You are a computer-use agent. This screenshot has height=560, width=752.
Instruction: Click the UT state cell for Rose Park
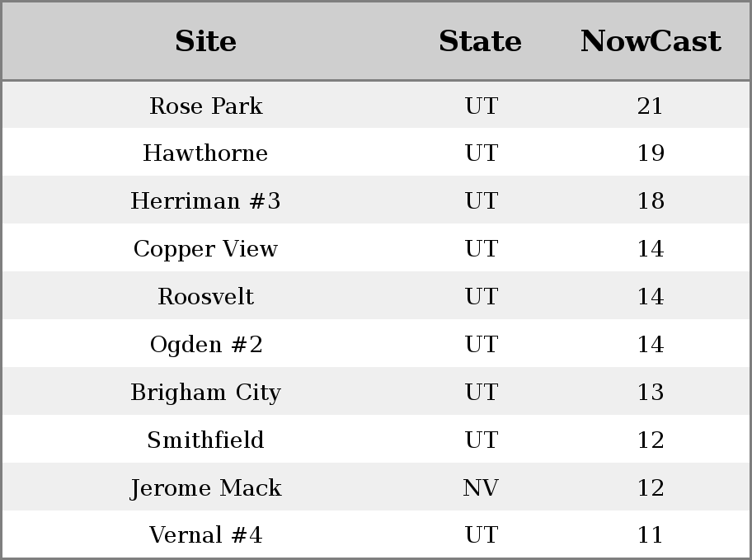click(x=482, y=106)
